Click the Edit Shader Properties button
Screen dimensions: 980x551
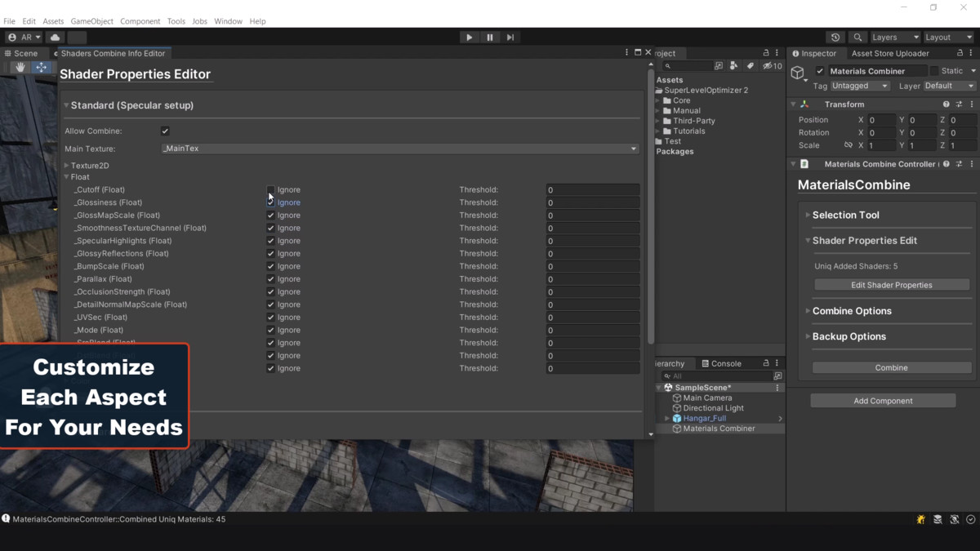pos(891,283)
